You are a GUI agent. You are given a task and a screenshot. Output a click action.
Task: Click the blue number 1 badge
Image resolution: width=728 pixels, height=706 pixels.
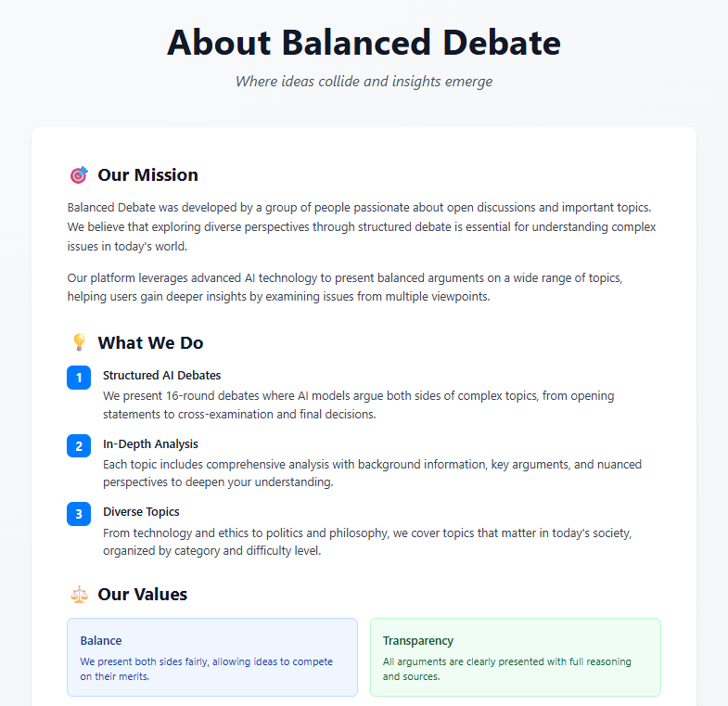[79, 378]
